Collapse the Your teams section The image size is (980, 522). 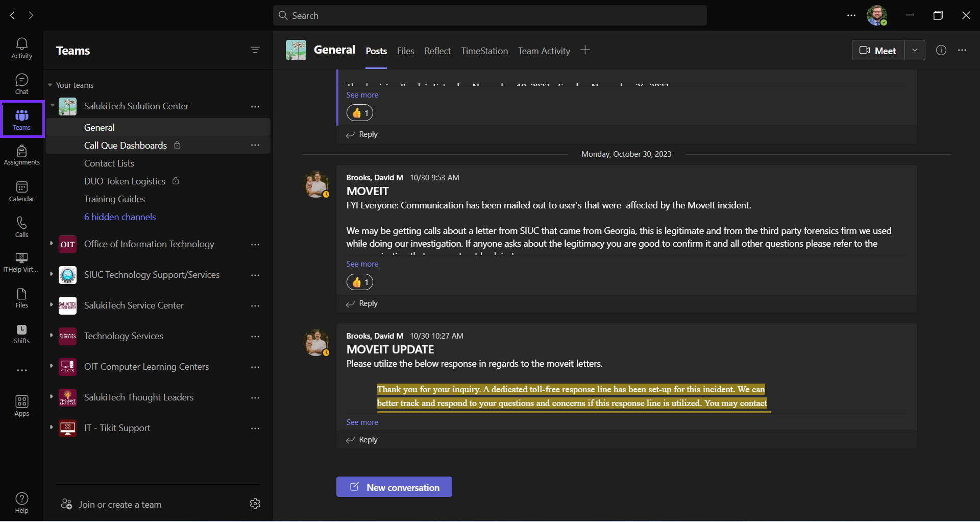tap(50, 85)
